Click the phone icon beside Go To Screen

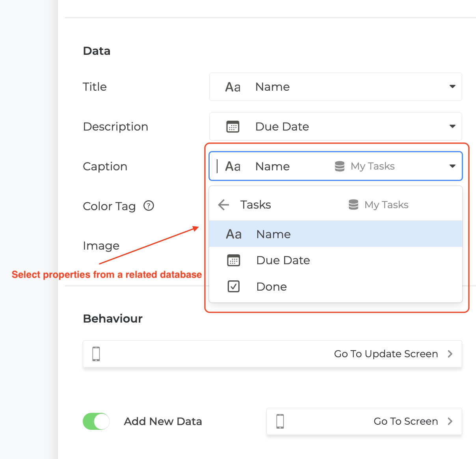(280, 422)
